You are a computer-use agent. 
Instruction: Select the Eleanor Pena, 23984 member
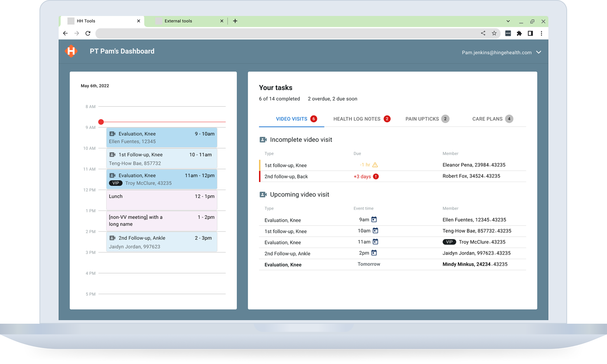point(474,165)
